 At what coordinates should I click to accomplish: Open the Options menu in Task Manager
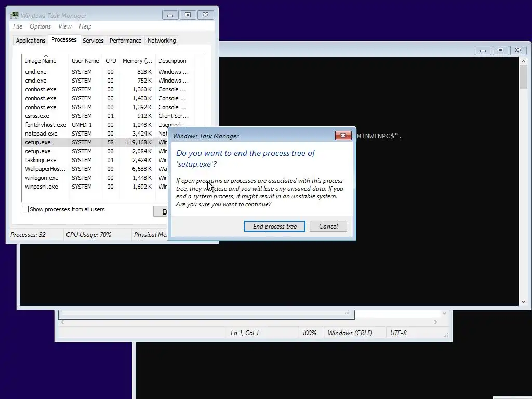[40, 26]
